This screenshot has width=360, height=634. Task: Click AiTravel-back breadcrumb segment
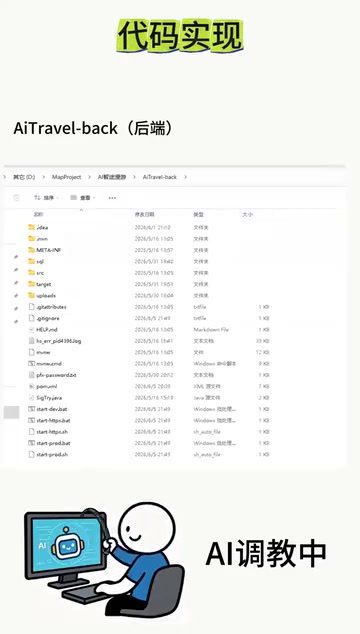[160, 177]
